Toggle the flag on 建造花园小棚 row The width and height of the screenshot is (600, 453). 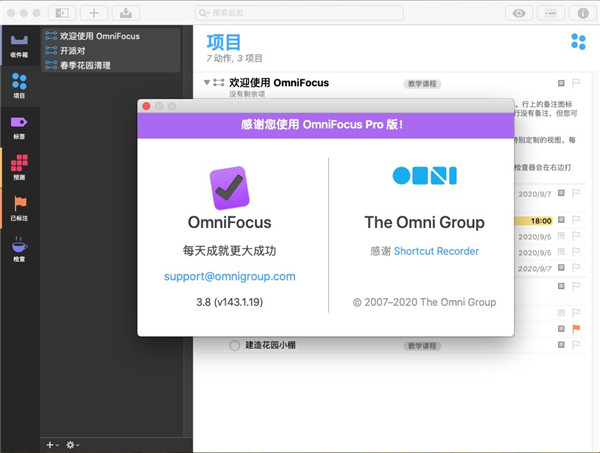pos(576,345)
